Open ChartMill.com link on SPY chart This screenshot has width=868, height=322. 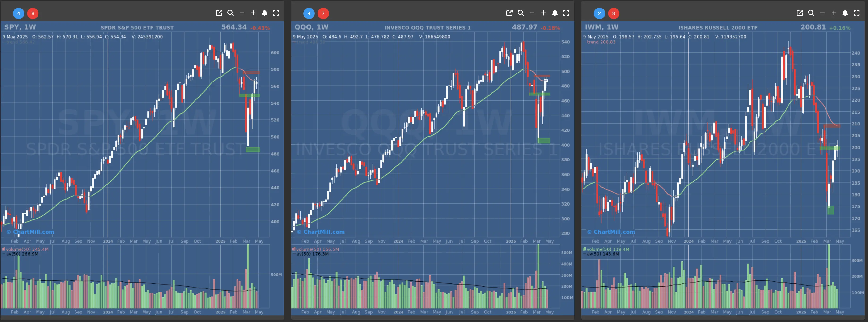[30, 232]
